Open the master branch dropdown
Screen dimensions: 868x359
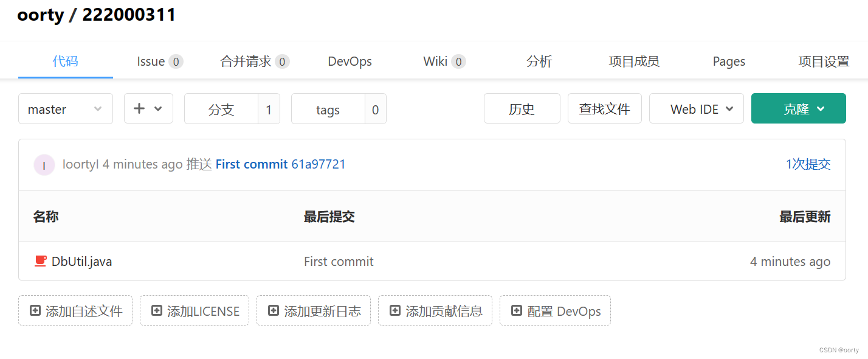(x=66, y=109)
